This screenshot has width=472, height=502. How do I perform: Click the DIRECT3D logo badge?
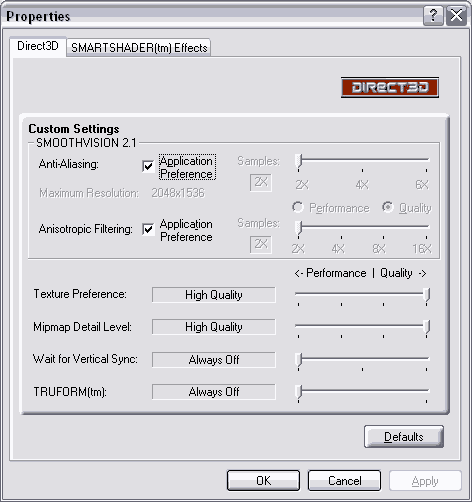click(x=390, y=87)
